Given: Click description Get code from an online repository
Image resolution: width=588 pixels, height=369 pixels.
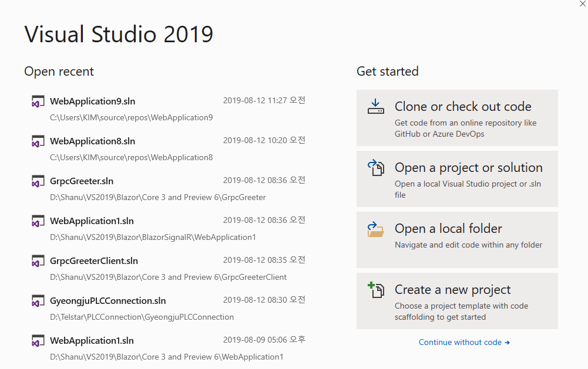Looking at the screenshot, I should point(465,128).
